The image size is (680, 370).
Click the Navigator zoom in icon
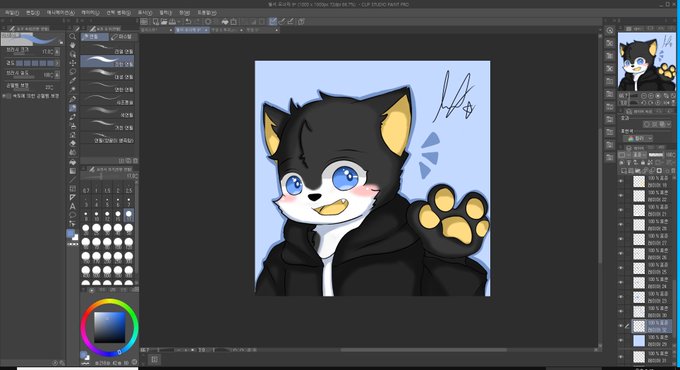651,96
